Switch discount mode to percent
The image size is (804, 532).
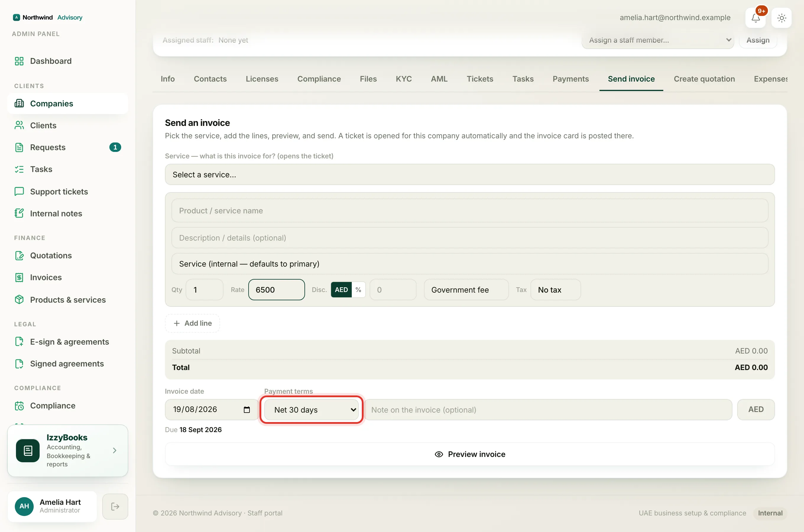pyautogui.click(x=358, y=290)
